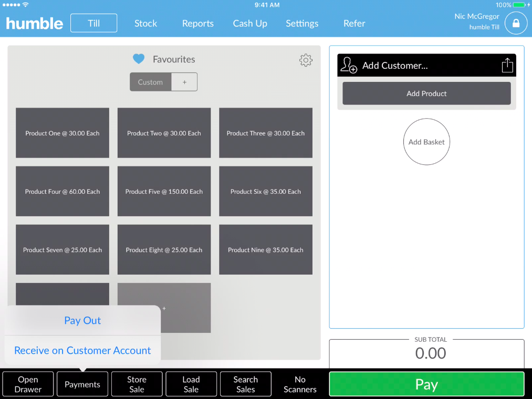Tap the lock icon in the header

pyautogui.click(x=516, y=23)
